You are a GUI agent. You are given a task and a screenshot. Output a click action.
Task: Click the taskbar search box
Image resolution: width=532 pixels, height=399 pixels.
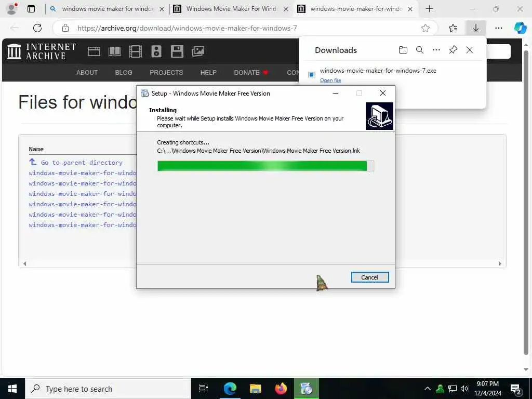(x=108, y=389)
